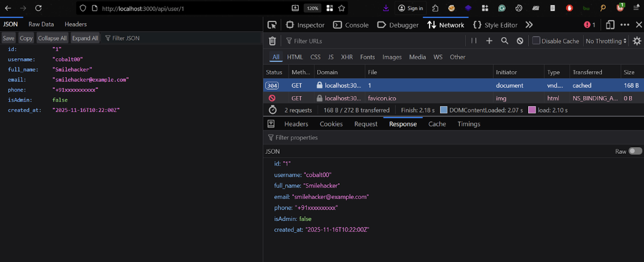Screen dimensions: 644x262
Task: Go back to the previous page
Action: [x=8, y=8]
